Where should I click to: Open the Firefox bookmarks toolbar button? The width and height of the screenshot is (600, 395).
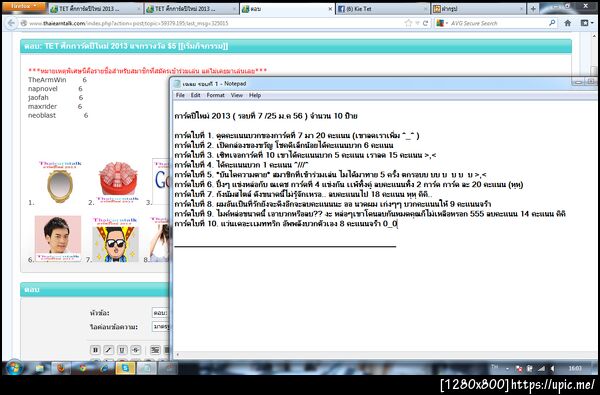586,23
